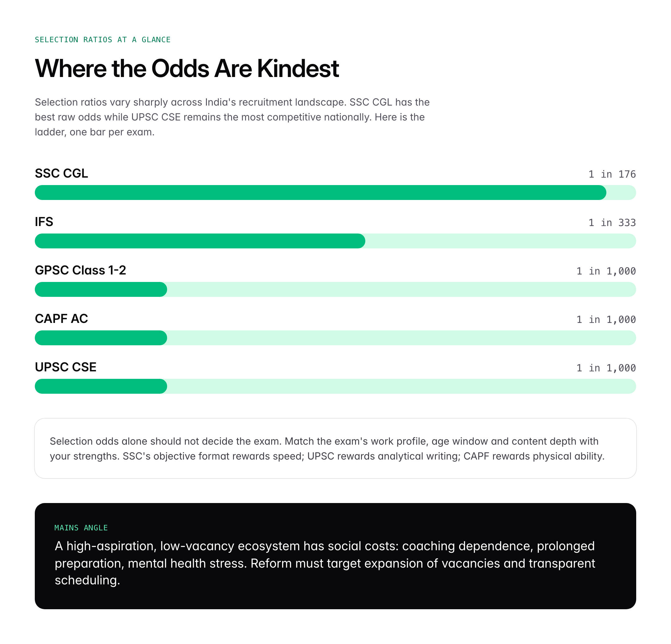Select the IFS exam label
The width and height of the screenshot is (671, 644).
(44, 222)
